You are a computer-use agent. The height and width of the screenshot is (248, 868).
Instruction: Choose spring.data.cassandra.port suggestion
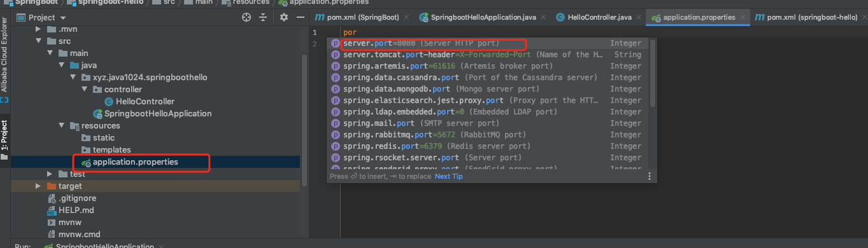point(488,78)
